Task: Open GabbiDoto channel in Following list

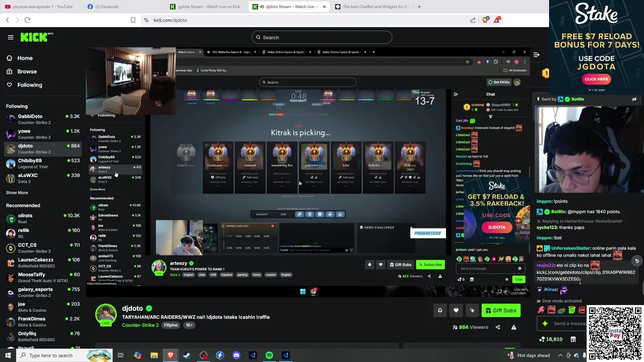Action: [x=43, y=119]
